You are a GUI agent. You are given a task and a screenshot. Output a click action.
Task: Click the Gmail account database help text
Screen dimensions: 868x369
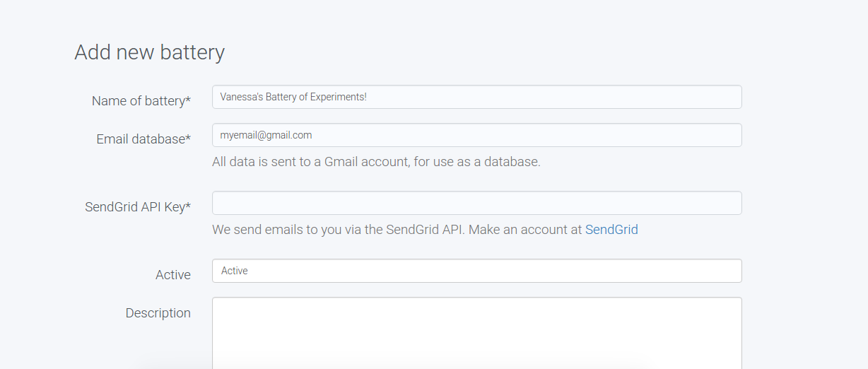(376, 162)
